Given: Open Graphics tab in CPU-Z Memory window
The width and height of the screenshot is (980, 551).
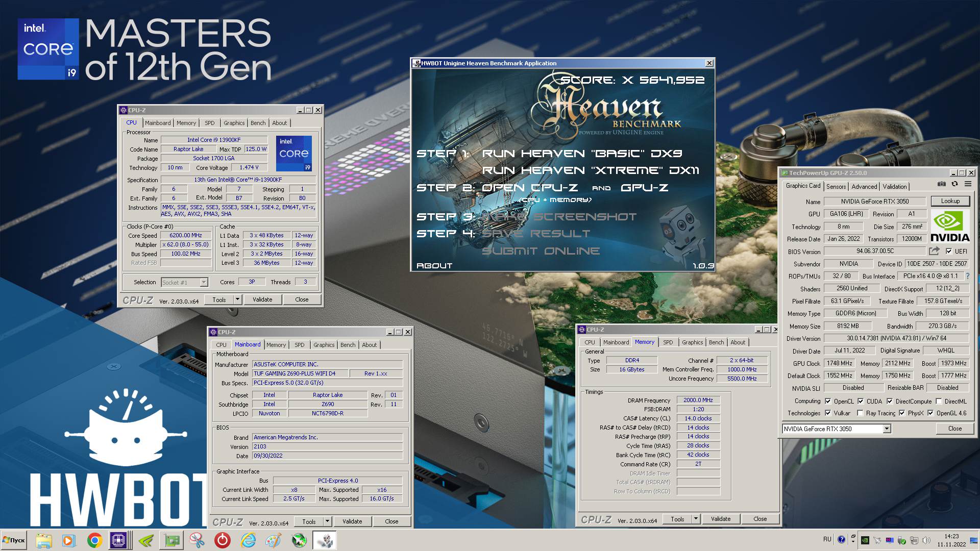Looking at the screenshot, I should click(x=692, y=342).
